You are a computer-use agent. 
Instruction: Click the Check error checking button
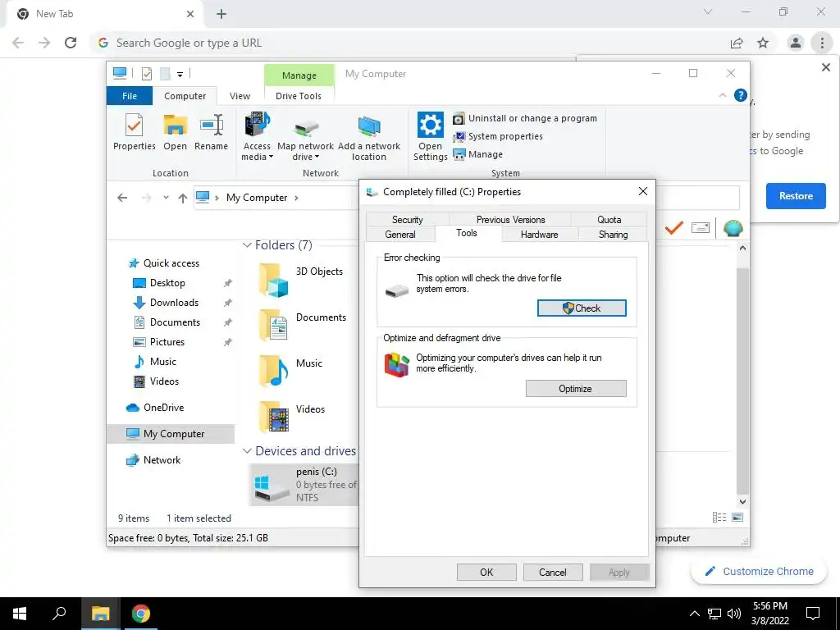pos(582,308)
